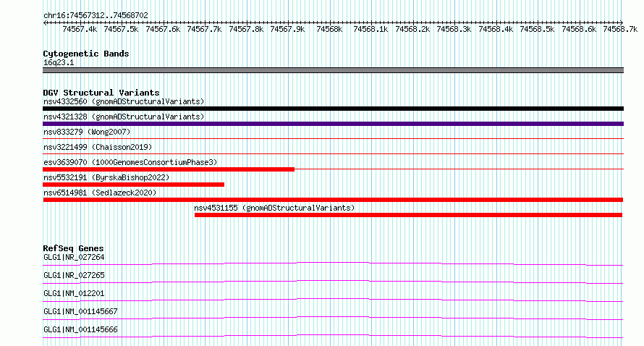This screenshot has width=644, height=346.
Task: Select transcript label GLG1|NM_001145667
Action: [80, 311]
